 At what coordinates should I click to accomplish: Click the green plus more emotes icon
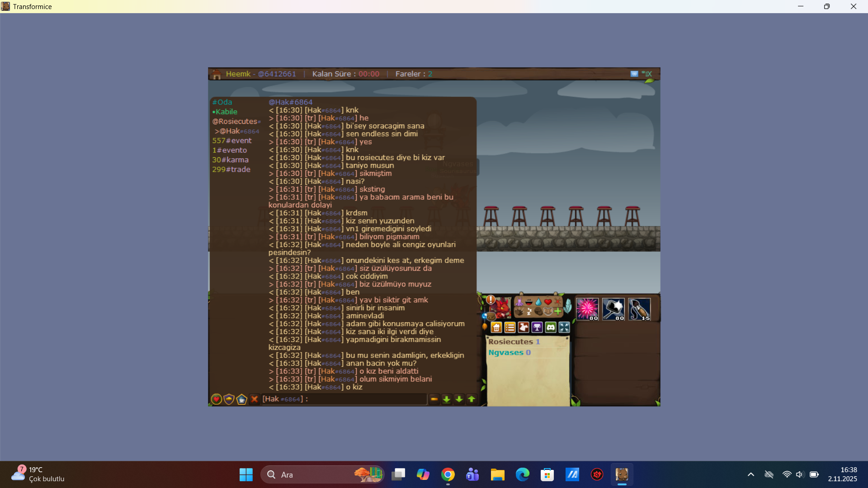coord(558,311)
